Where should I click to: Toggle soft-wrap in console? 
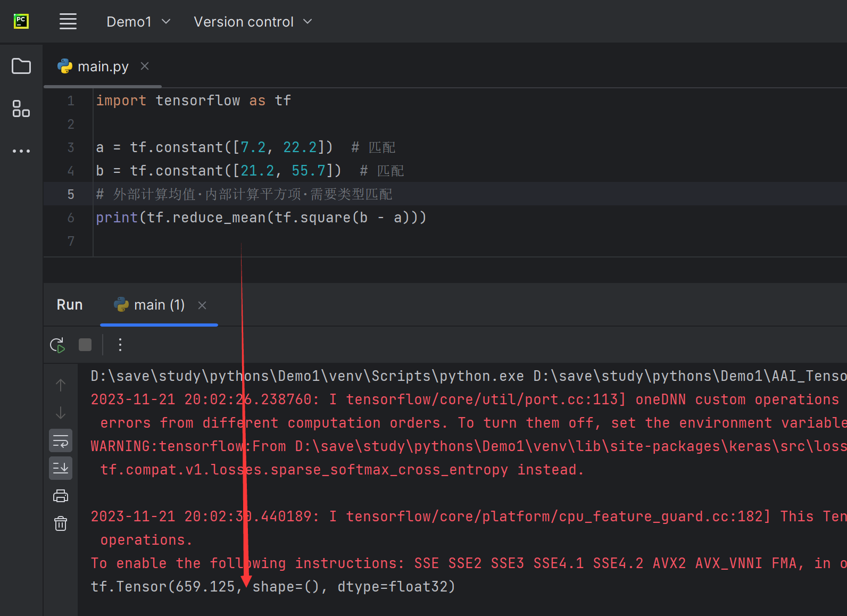[61, 440]
